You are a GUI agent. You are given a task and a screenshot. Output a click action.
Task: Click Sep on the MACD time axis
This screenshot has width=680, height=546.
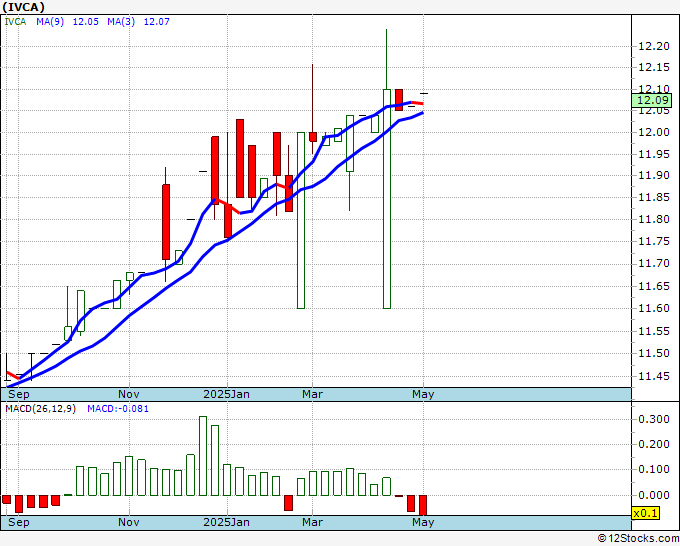[x=19, y=522]
